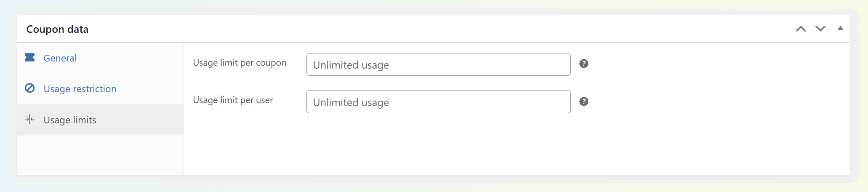The height and width of the screenshot is (192, 868).
Task: Click the ticket icon beside General
Action: coord(30,58)
